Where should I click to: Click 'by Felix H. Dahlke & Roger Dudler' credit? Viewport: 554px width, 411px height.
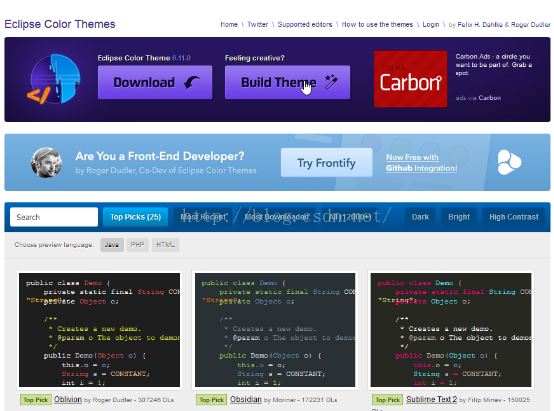[500, 24]
